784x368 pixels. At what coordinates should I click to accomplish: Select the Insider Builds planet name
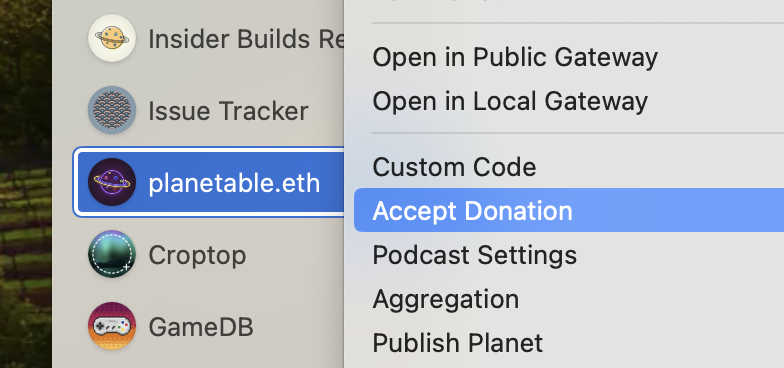pyautogui.click(x=246, y=39)
